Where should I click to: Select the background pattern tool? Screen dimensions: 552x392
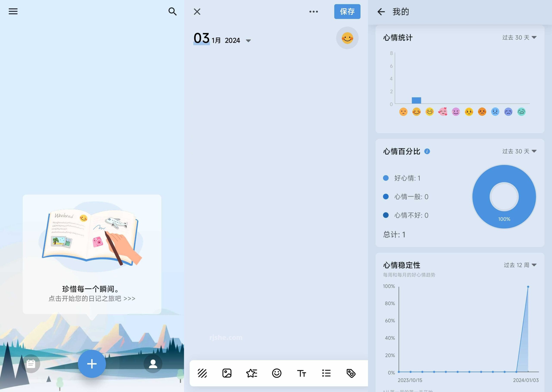pos(202,373)
